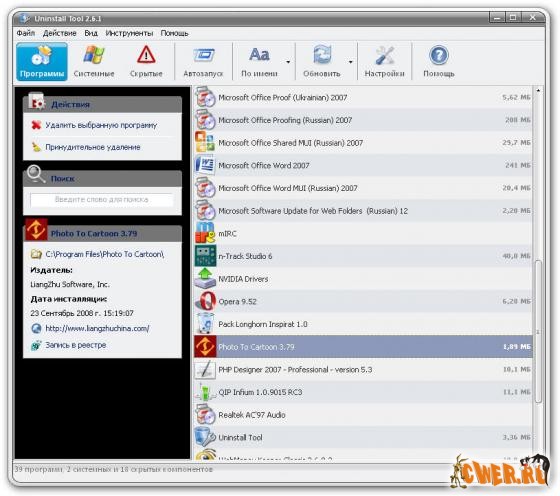Expand the По имени sort dropdown arrow
This screenshot has height=496, width=560.
click(x=288, y=62)
